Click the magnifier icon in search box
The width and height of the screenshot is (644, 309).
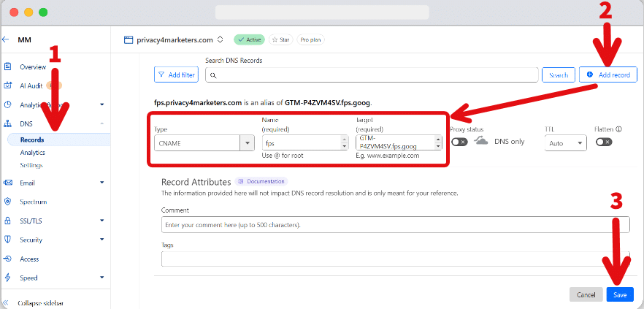click(x=212, y=75)
